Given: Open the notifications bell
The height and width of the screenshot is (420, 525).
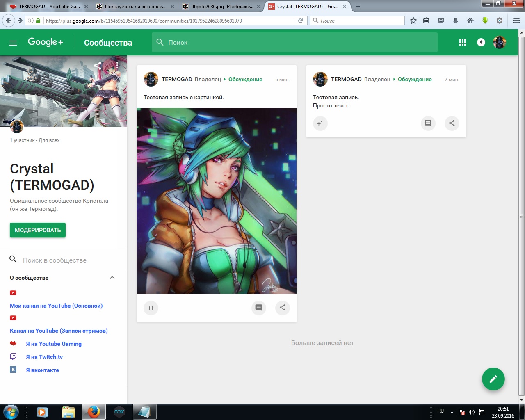Looking at the screenshot, I should [481, 42].
